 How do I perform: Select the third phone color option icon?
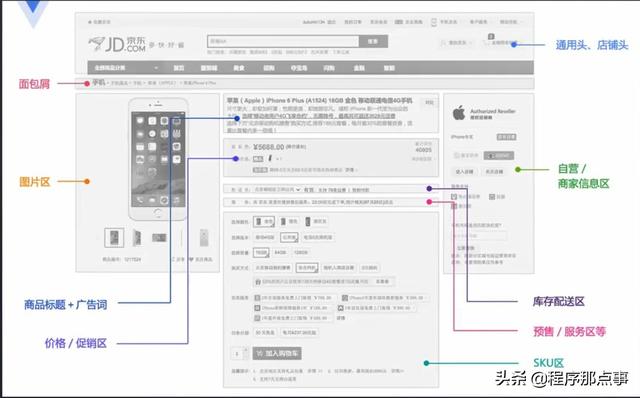(308, 221)
